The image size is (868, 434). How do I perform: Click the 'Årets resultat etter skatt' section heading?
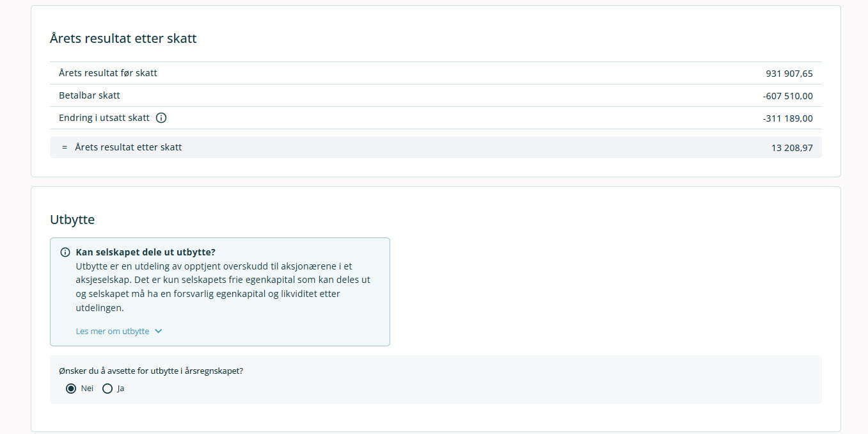coord(123,38)
